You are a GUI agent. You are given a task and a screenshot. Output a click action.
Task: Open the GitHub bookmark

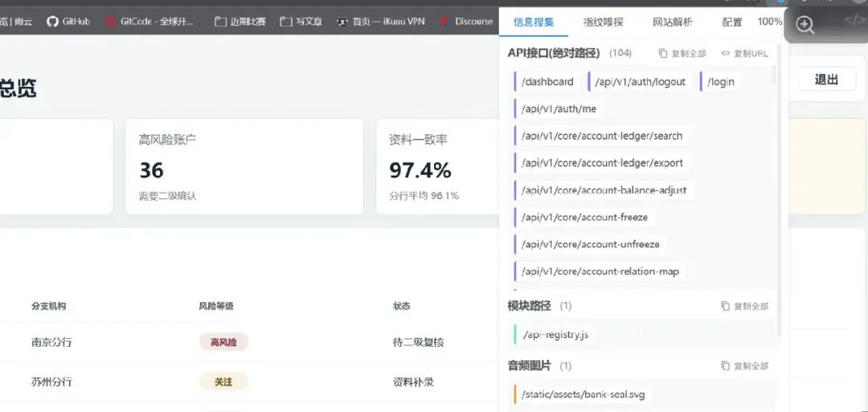68,22
